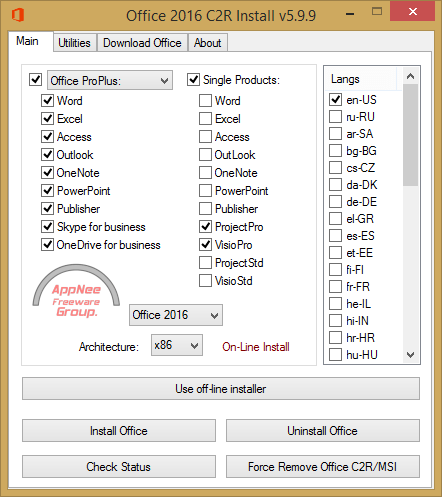Enable the single product ProjectStd checkbox
The height and width of the screenshot is (497, 442).
point(205,263)
